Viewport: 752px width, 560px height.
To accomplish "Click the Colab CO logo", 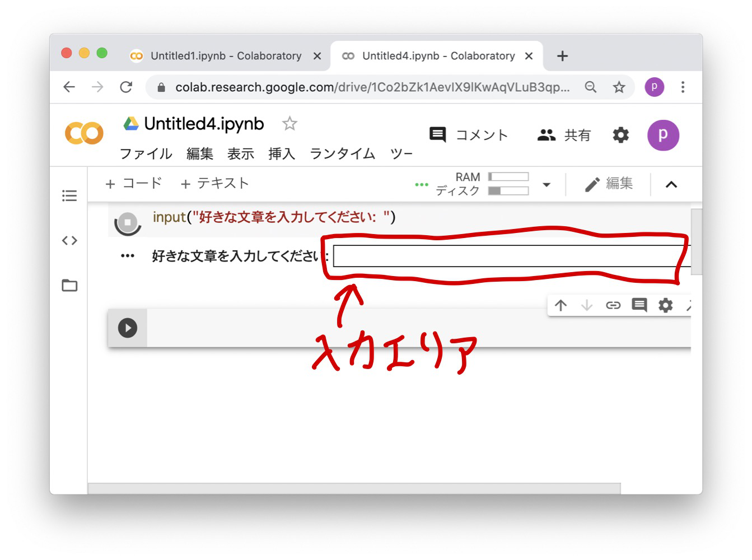I will point(85,133).
